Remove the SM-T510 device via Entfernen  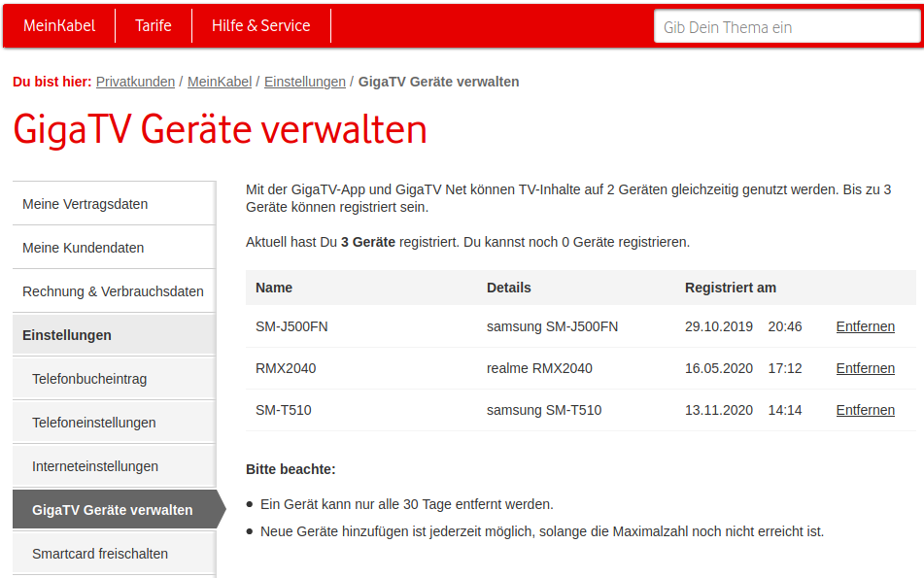(x=865, y=410)
